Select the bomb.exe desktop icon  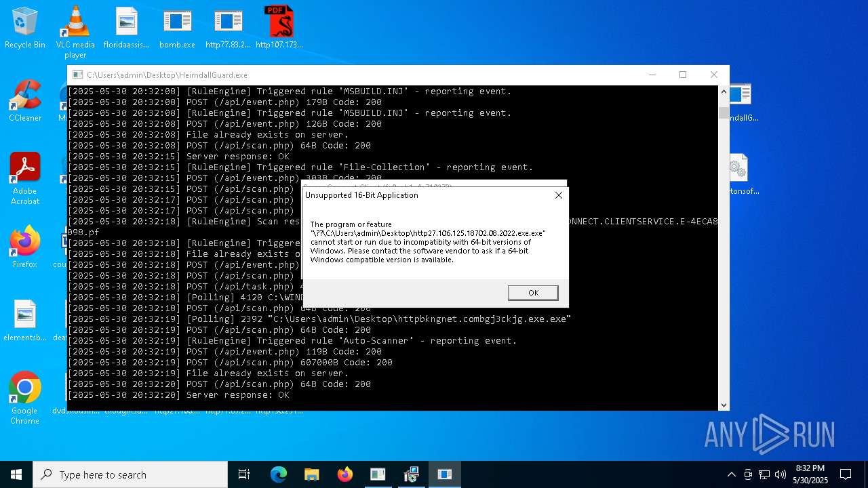coord(177,28)
